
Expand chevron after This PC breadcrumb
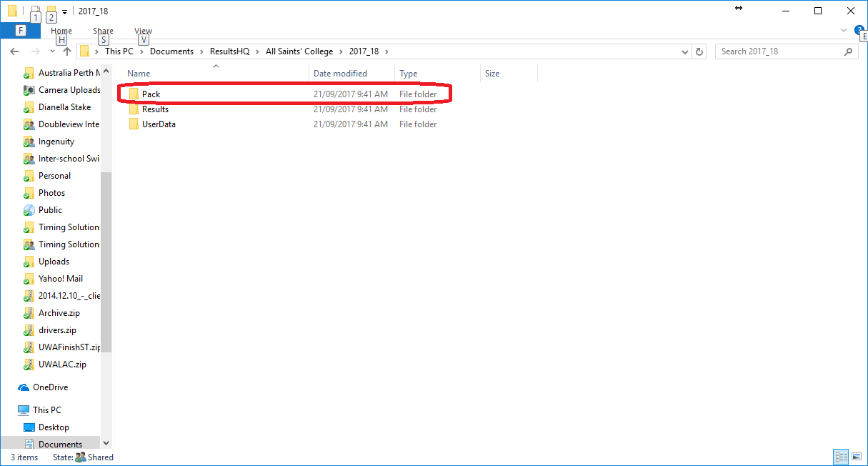click(x=141, y=51)
